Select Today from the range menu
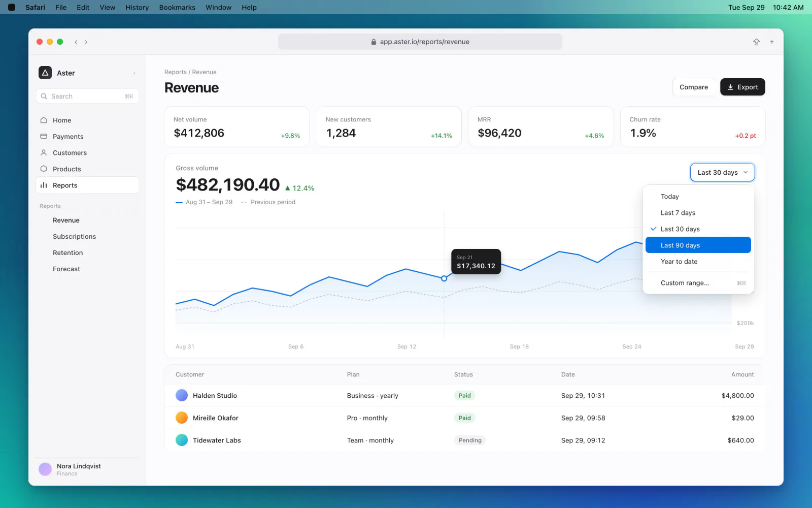 click(x=698, y=197)
